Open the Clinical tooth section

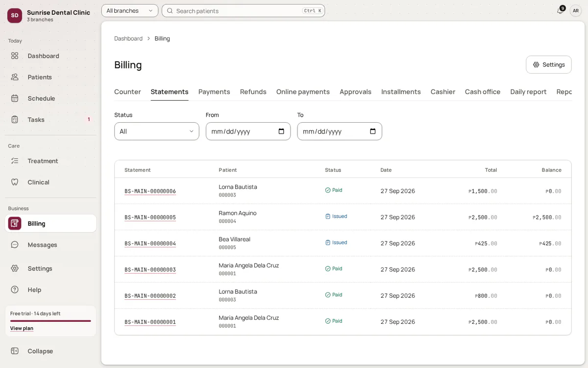click(x=50, y=182)
